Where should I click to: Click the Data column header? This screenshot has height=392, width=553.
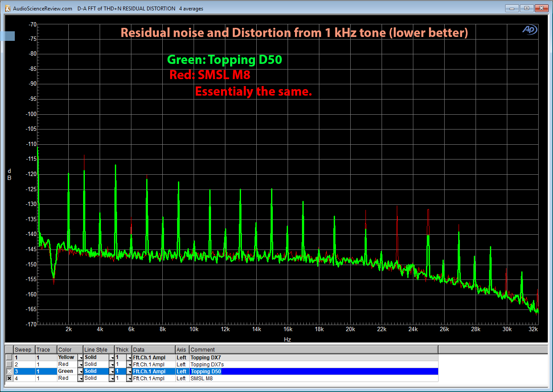click(x=154, y=349)
